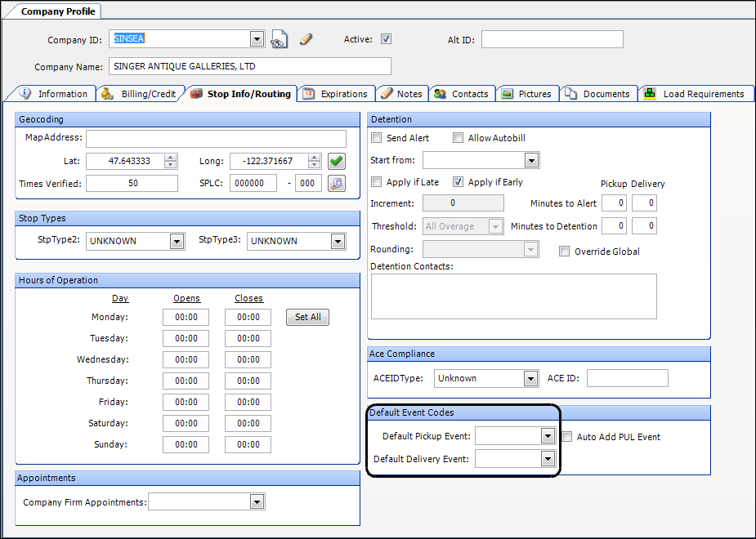Expand the ACEIDType dropdown
This screenshot has width=756, height=539.
click(x=530, y=378)
